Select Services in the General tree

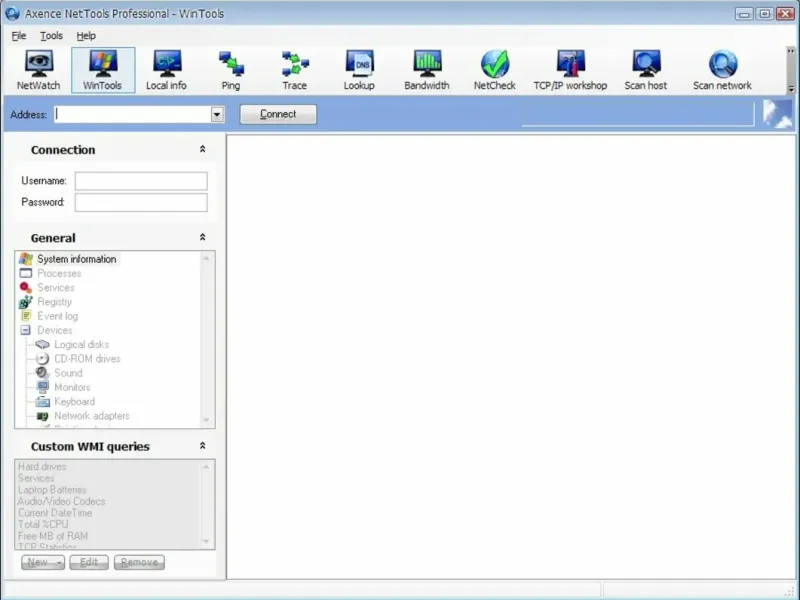pos(56,288)
